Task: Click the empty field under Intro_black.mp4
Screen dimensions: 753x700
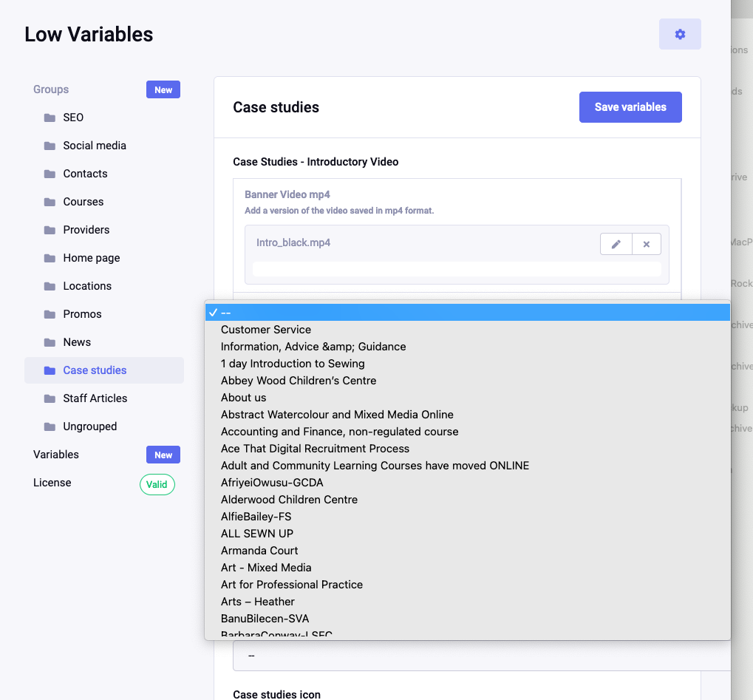Action: click(457, 269)
